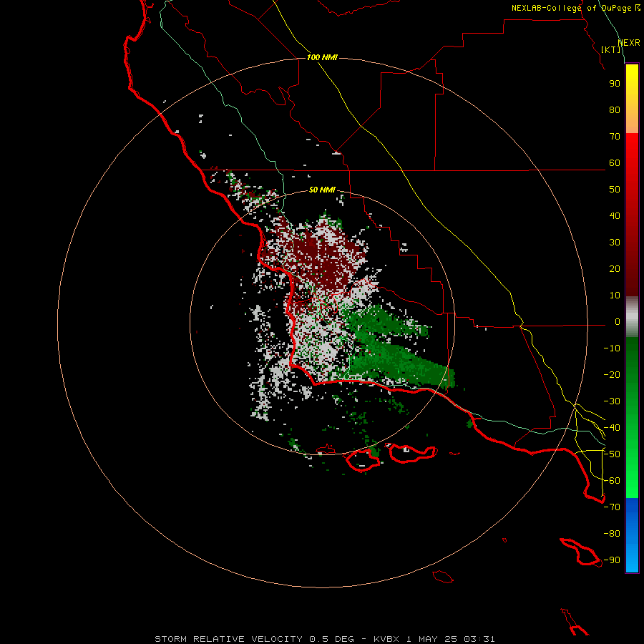Screen dimensions: 644x644
Task: Click the 70 value on velocity scale
Action: [x=615, y=137]
